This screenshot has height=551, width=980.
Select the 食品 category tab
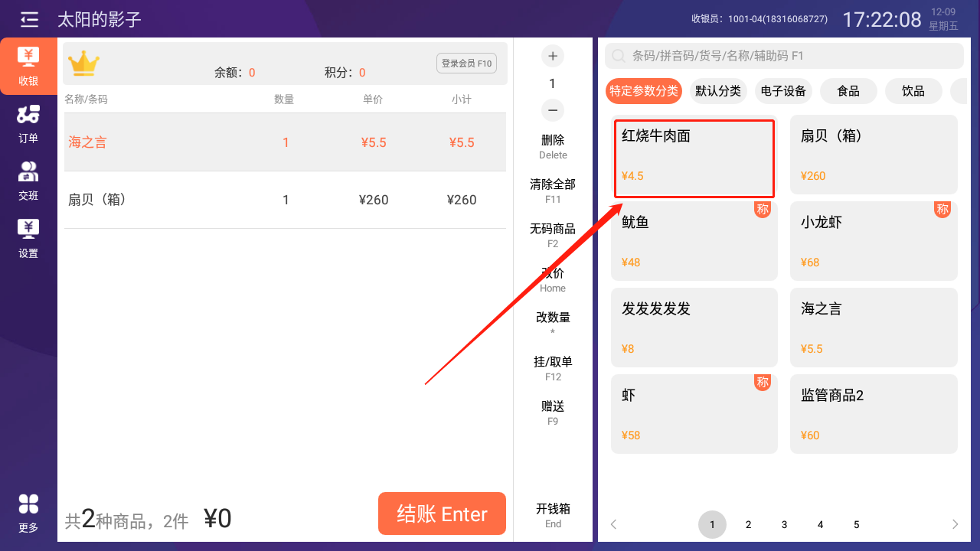848,91
